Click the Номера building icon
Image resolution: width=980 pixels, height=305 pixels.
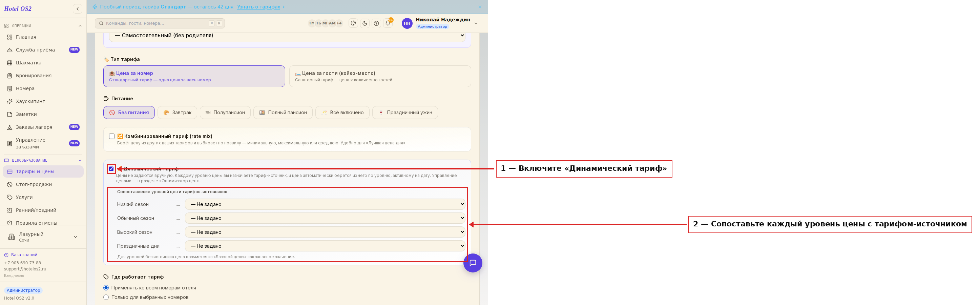tap(10, 89)
